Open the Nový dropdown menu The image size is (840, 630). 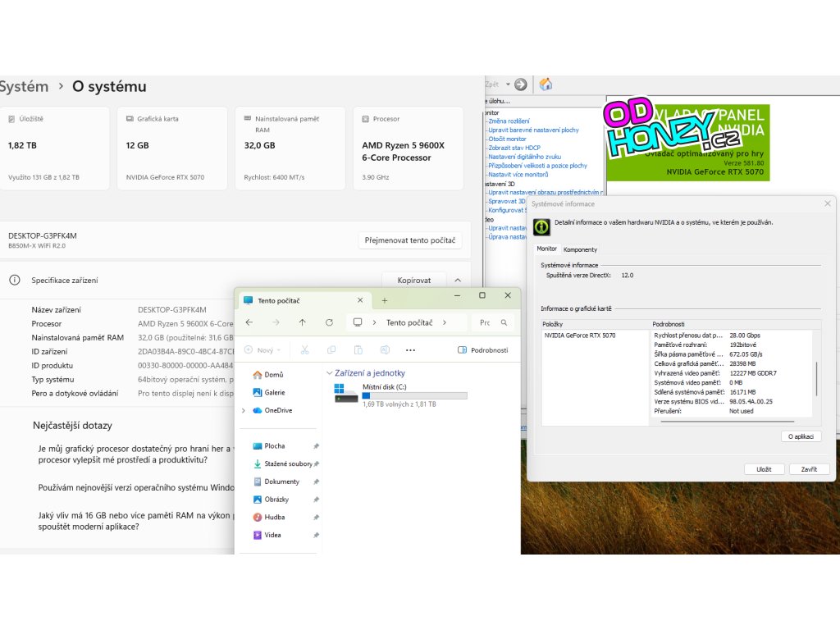tap(262, 350)
